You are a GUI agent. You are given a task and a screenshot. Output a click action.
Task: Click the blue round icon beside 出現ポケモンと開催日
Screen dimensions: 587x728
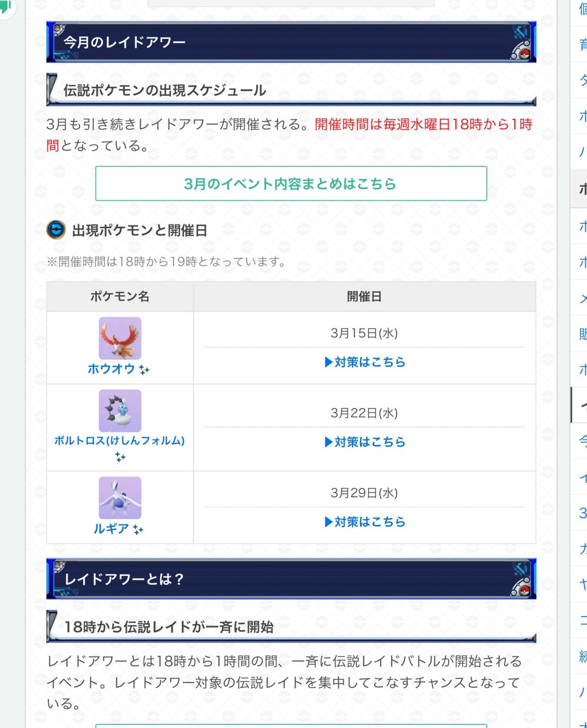click(56, 230)
